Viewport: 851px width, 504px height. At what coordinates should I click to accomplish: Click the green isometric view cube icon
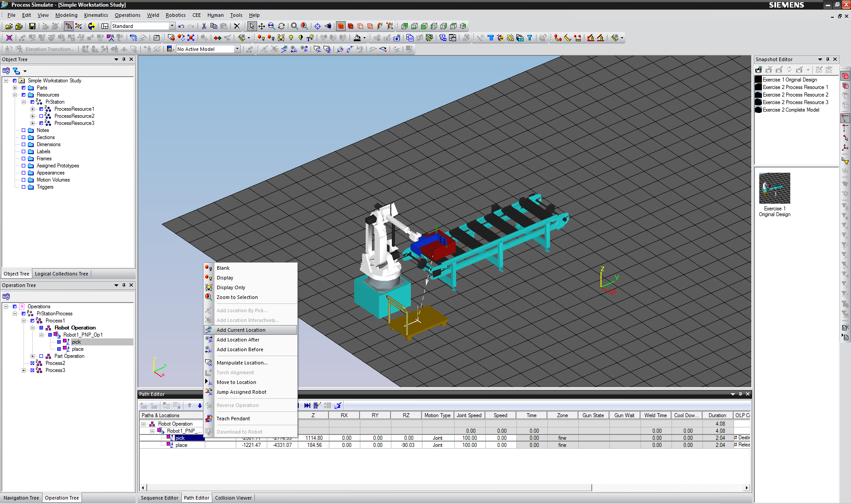[x=463, y=26]
